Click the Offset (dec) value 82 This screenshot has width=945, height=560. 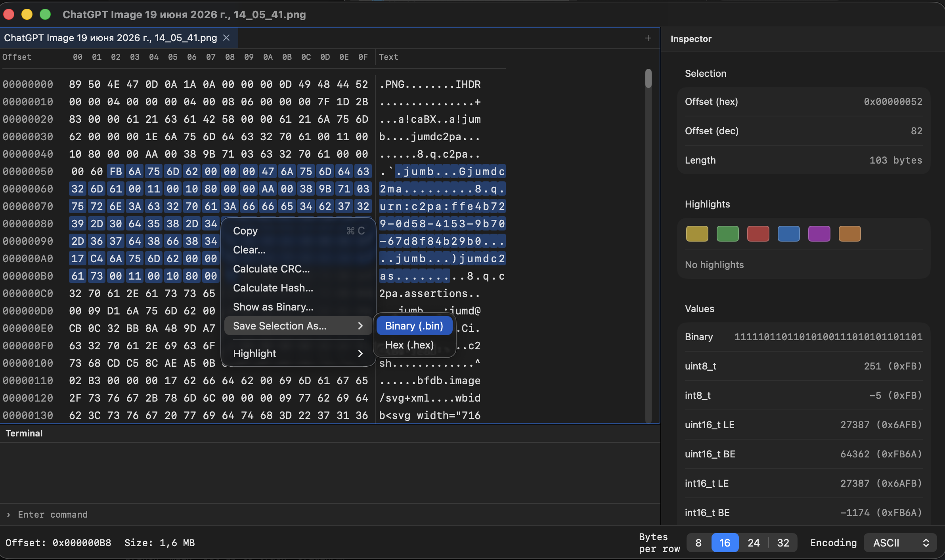tap(916, 131)
